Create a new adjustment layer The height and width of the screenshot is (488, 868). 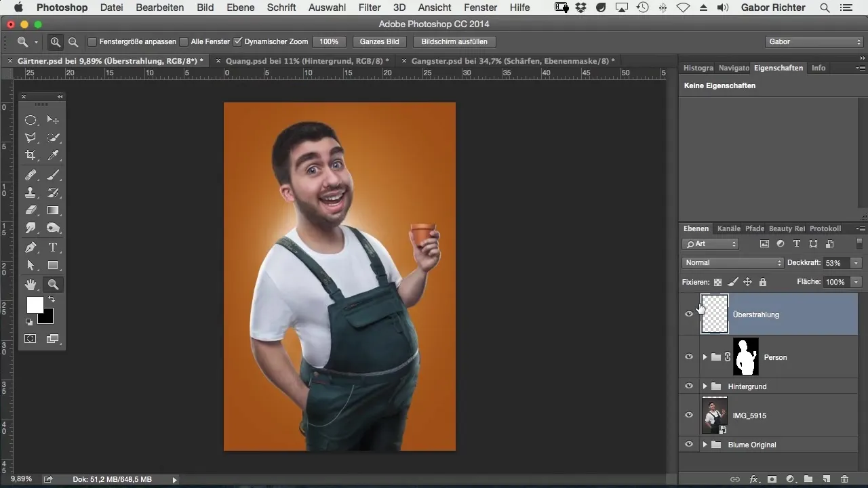(790, 479)
